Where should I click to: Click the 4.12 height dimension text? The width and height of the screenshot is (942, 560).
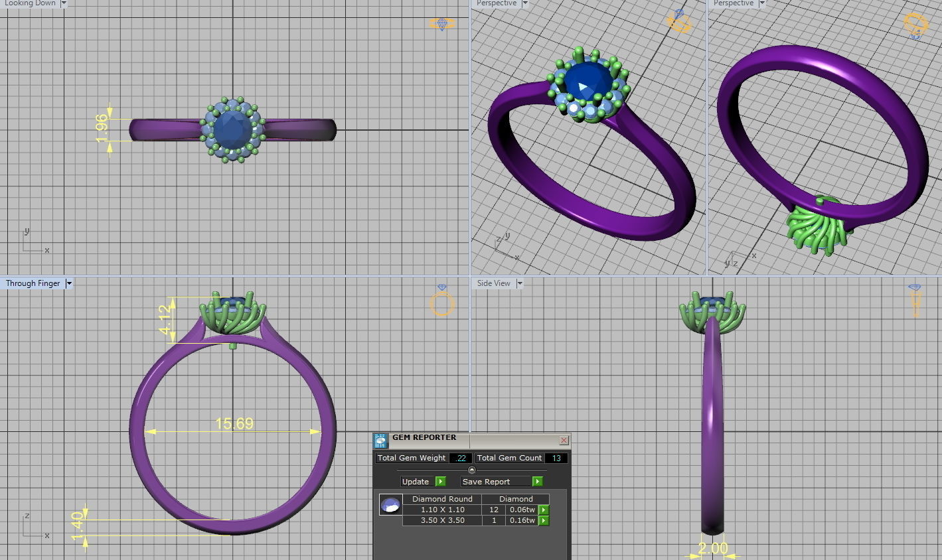pos(166,319)
